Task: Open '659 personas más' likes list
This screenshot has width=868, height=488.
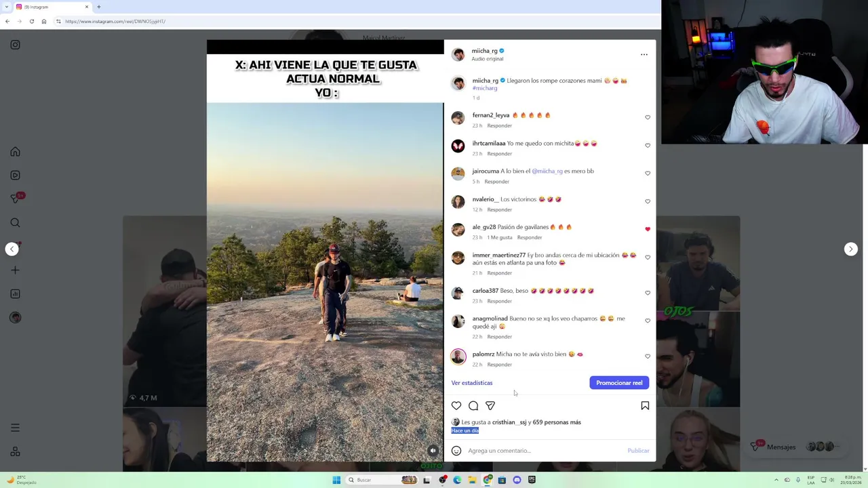Action: click(557, 422)
